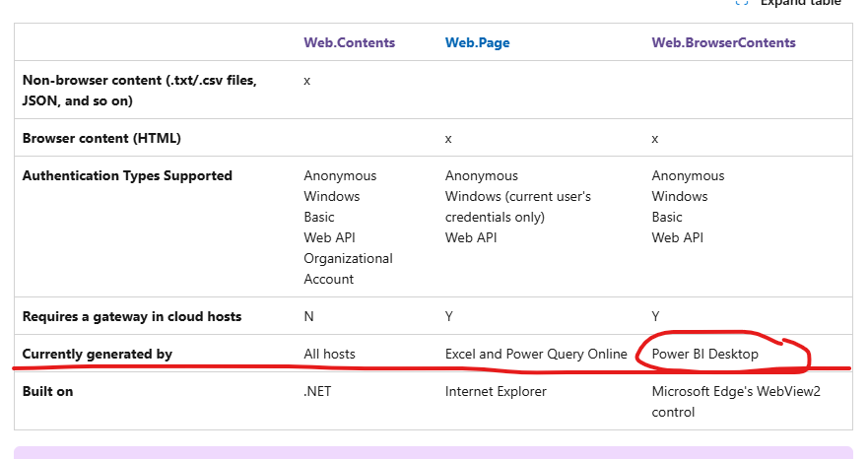Click 'Windows (current user's credentials only)' text
Viewport: 868px width, 459px height.
point(517,207)
